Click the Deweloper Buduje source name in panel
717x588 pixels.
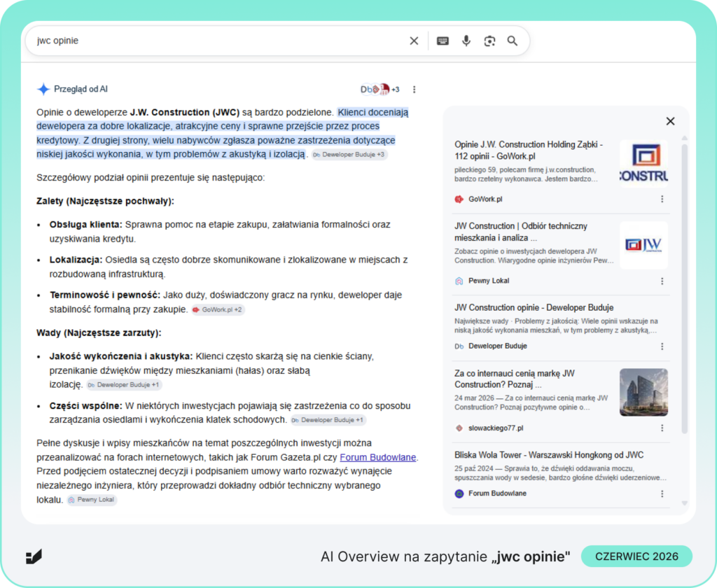(498, 346)
